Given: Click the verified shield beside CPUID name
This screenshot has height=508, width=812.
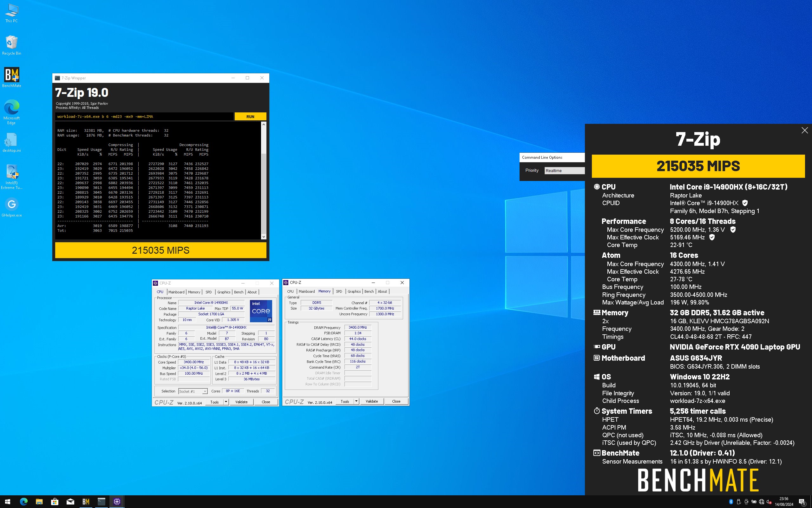Looking at the screenshot, I should [745, 203].
